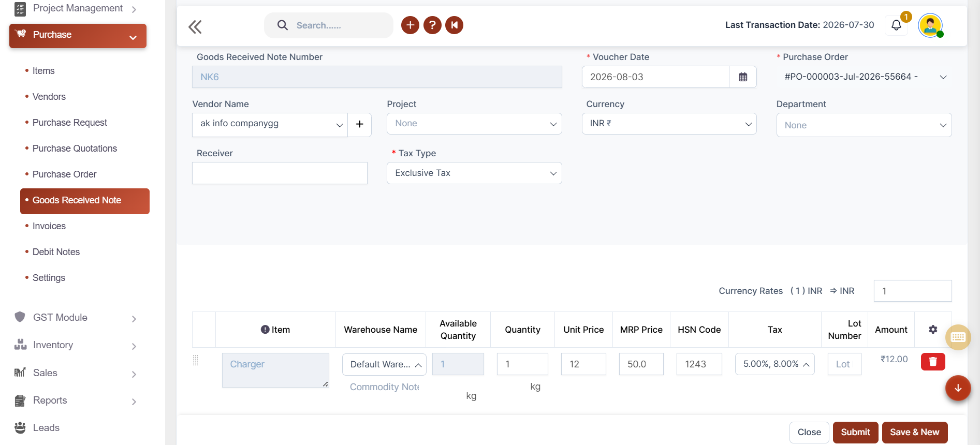The width and height of the screenshot is (980, 445).
Task: Delete the Charger row with trash icon
Action: pyautogui.click(x=933, y=362)
